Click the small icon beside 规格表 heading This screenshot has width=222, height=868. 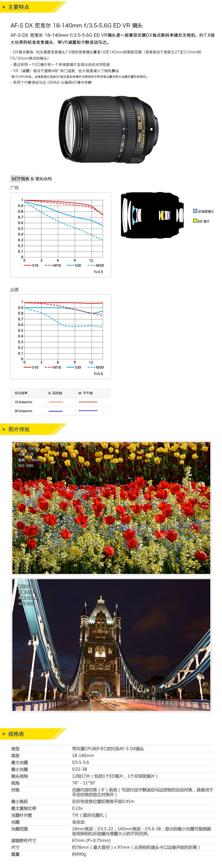[4, 734]
